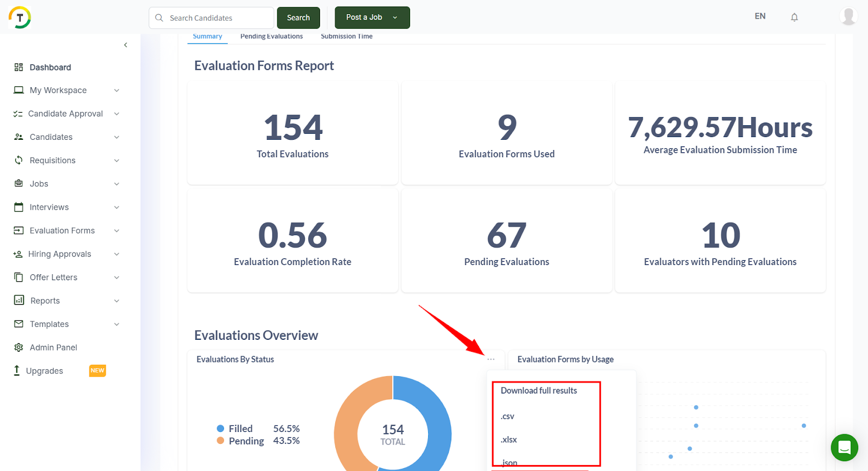868x471 pixels.
Task: Change language via EN selector
Action: click(760, 16)
